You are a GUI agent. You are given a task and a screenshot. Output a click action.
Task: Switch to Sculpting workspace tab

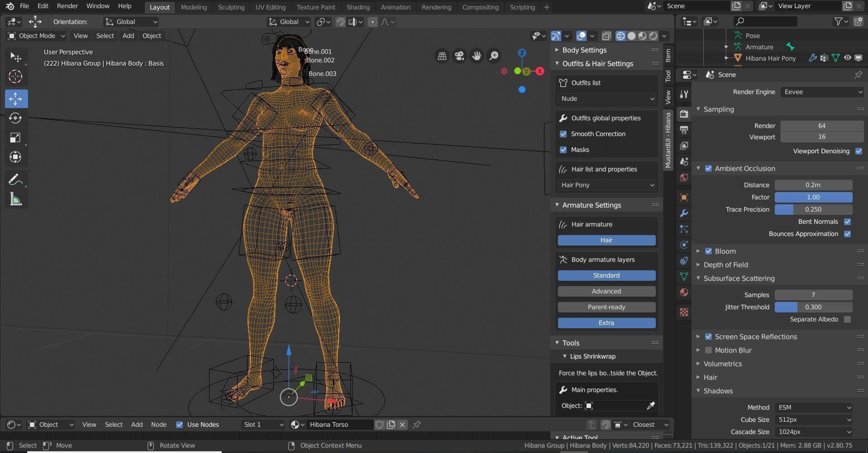[x=231, y=7]
